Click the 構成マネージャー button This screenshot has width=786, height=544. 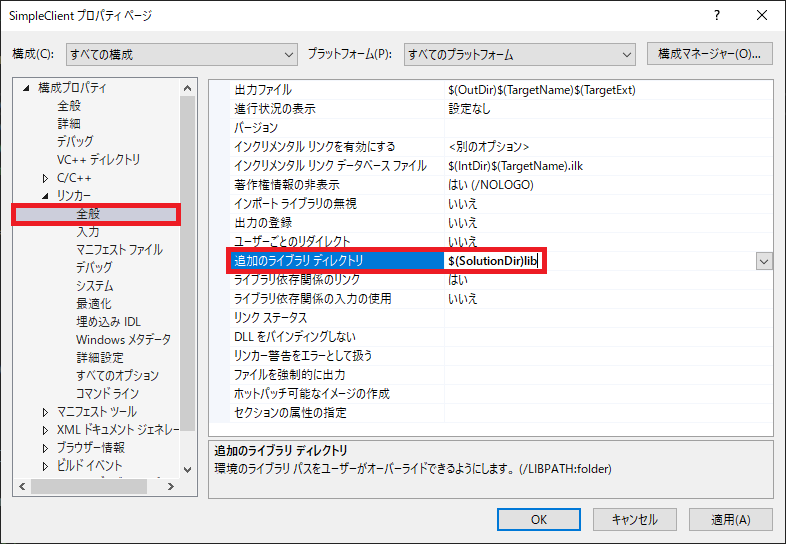pyautogui.click(x=709, y=53)
